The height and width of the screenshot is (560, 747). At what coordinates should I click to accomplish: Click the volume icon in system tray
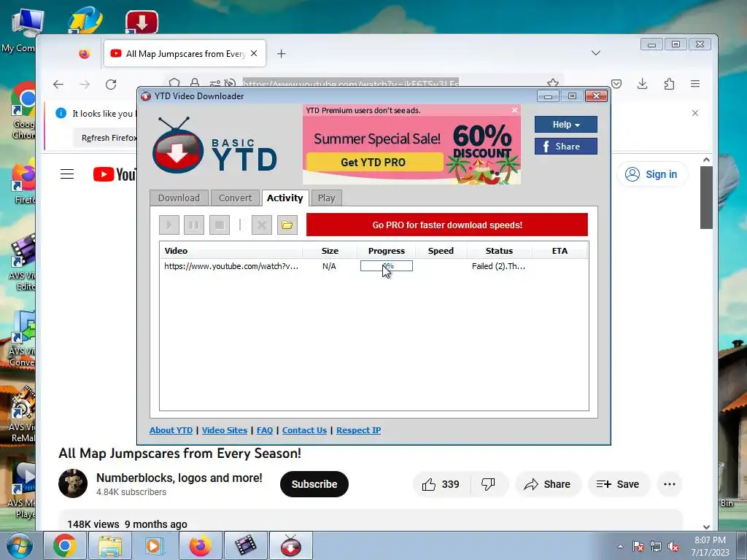tap(673, 547)
